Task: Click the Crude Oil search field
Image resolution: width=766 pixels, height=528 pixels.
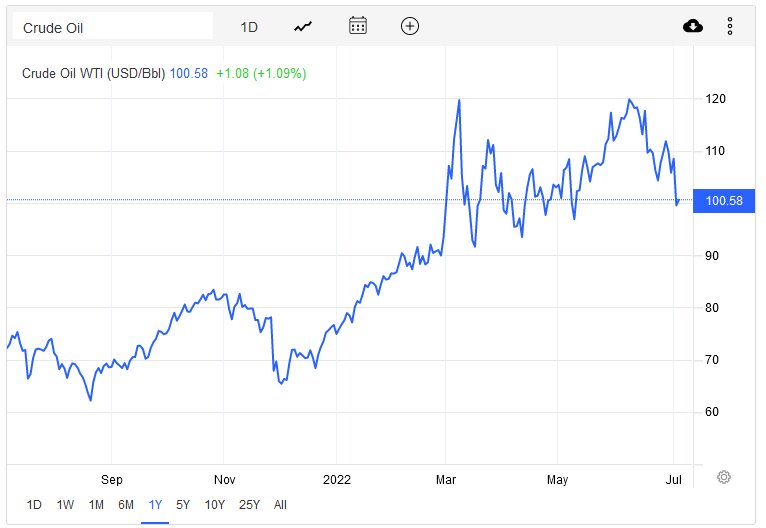Action: (112, 27)
